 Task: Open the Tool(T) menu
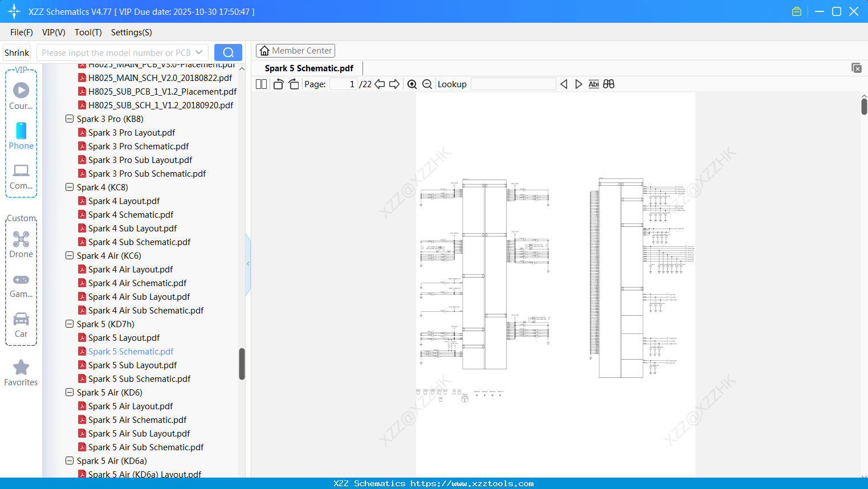click(88, 32)
